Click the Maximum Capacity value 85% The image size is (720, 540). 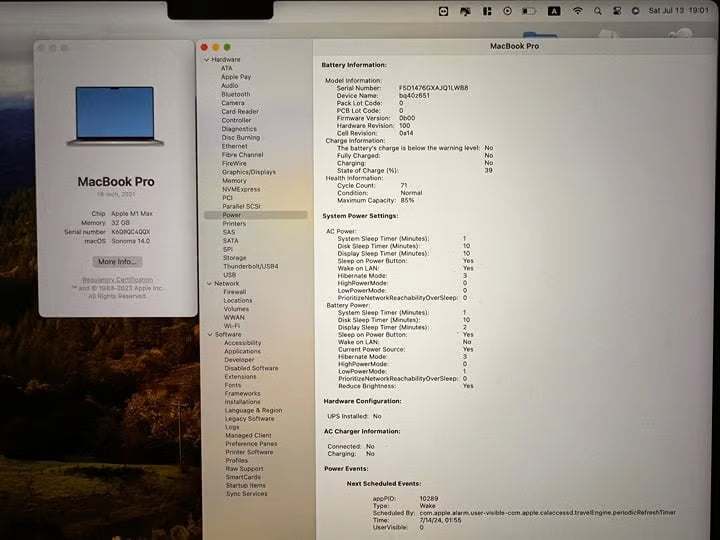coord(407,201)
